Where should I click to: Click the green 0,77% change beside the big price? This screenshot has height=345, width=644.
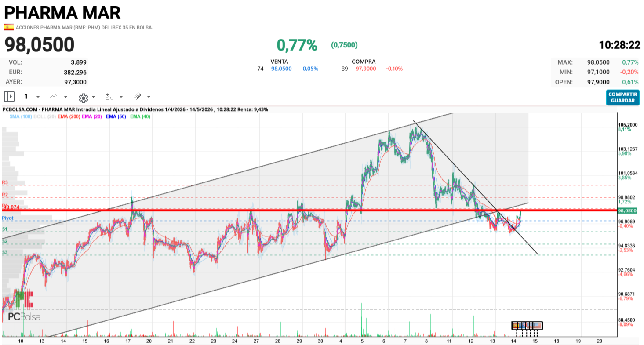(297, 44)
